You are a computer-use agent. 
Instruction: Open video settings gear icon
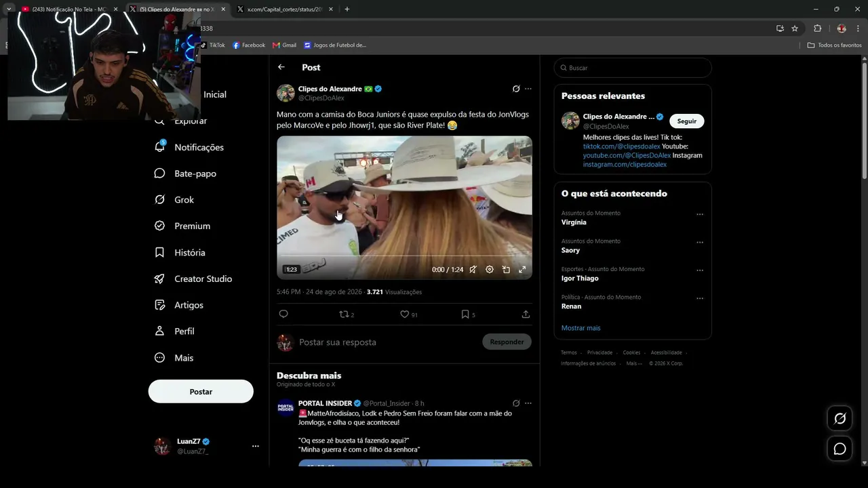[x=490, y=269]
